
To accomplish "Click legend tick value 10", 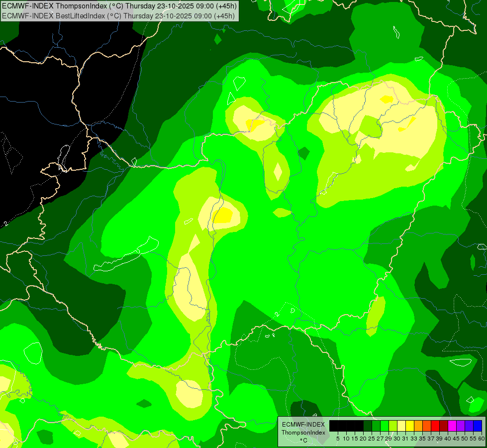I will click(x=346, y=439).
